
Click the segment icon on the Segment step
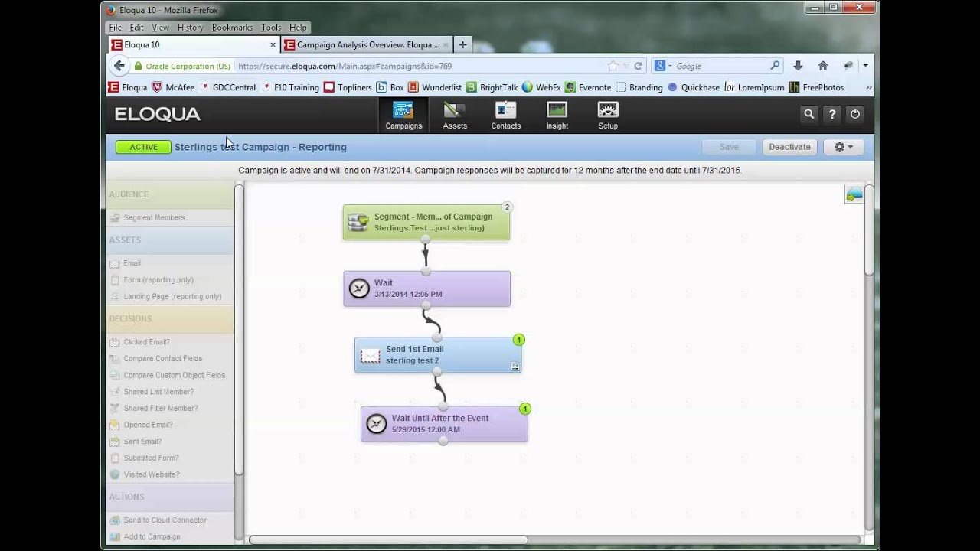(358, 222)
